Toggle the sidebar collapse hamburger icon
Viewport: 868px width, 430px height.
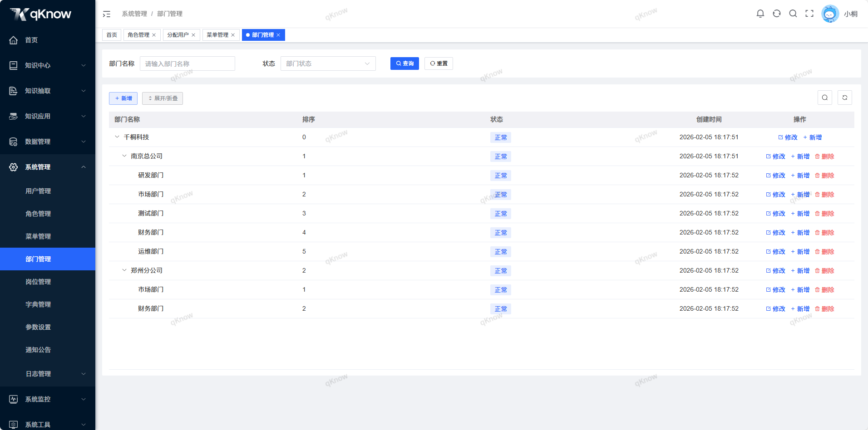pyautogui.click(x=107, y=14)
